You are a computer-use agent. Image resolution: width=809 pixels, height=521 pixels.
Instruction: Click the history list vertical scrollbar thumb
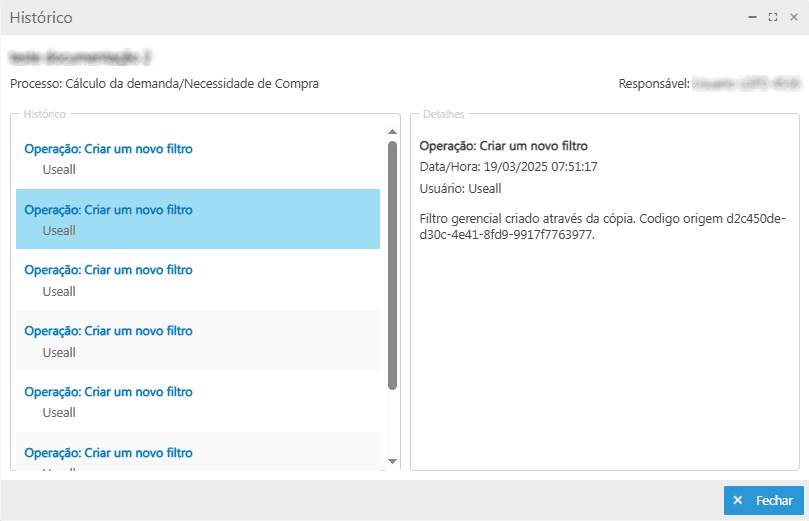[x=392, y=265]
